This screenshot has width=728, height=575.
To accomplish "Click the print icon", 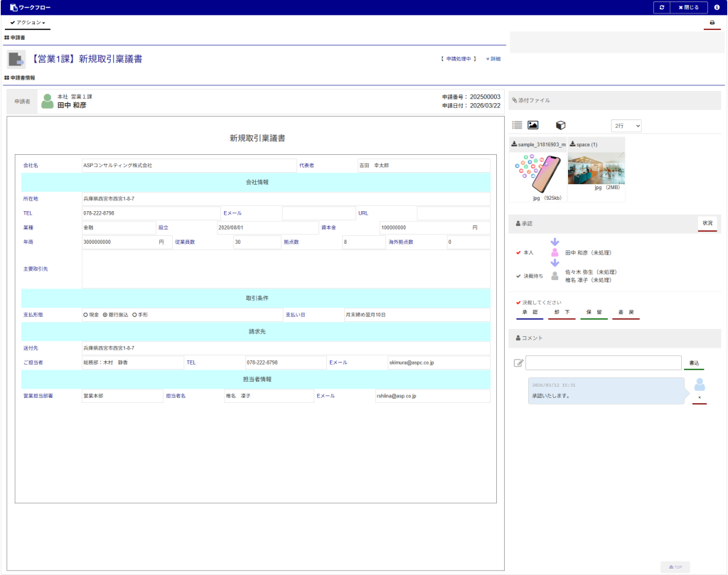I will 712,23.
